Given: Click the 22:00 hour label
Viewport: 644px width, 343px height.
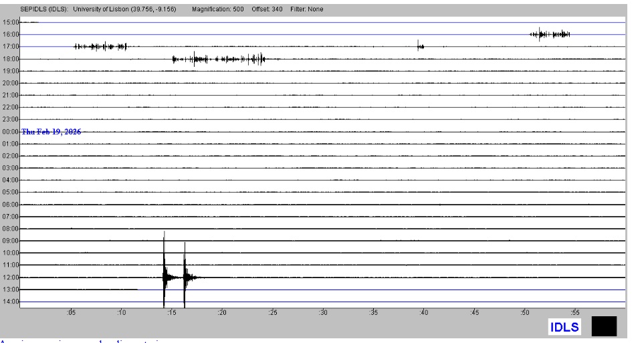Looking at the screenshot, I should click(x=11, y=107).
